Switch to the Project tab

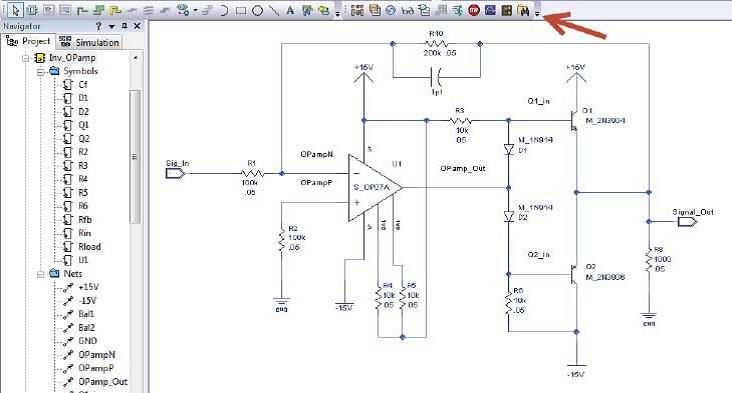pos(28,41)
